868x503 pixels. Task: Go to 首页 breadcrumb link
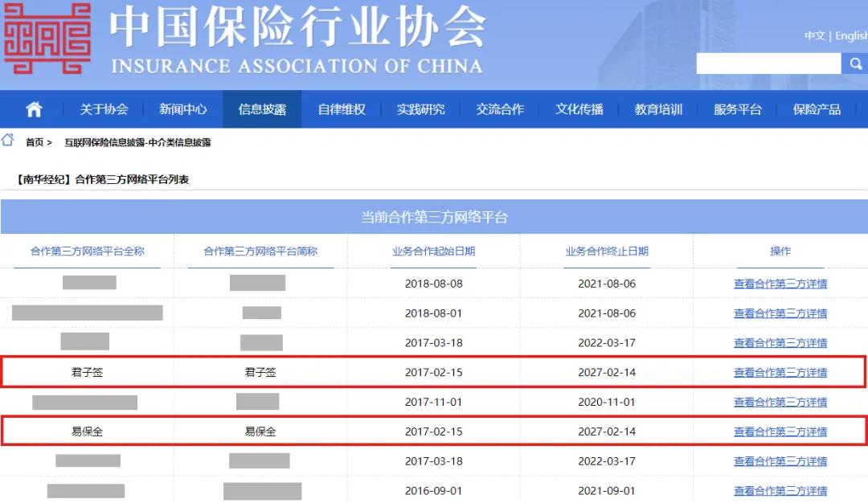[35, 142]
